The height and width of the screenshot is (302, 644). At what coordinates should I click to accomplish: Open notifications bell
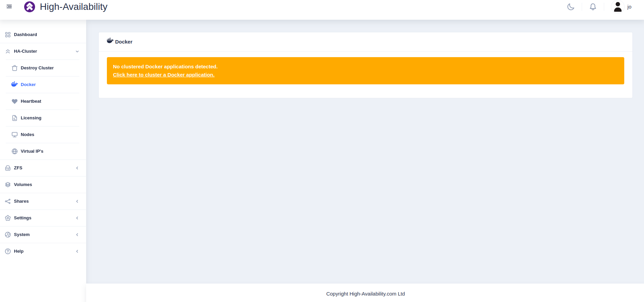coord(593,7)
